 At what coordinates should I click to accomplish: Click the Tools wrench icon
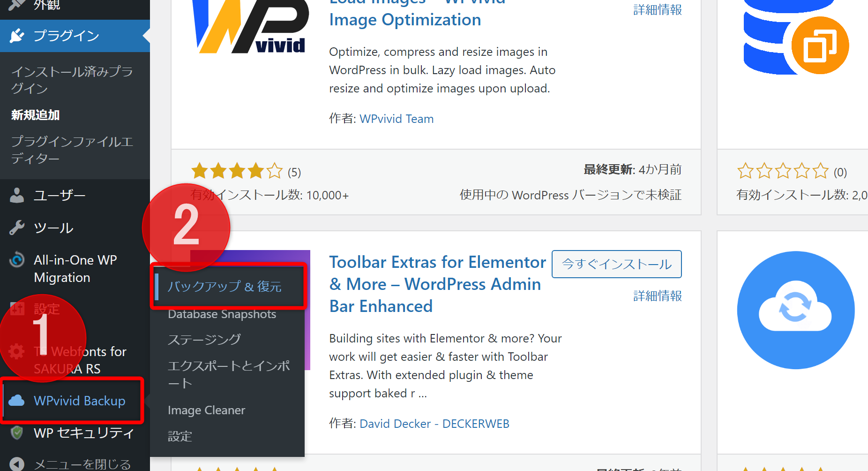[17, 228]
